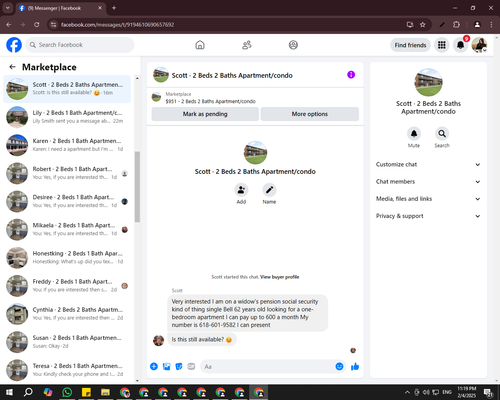
Task: Open the browser tab search dropdown
Action: pos(7,8)
